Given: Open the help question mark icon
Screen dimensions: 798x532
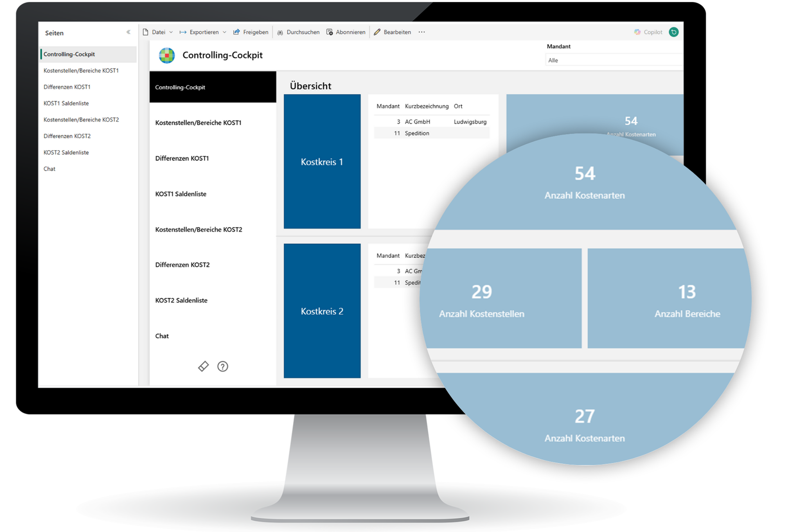Looking at the screenshot, I should (223, 366).
